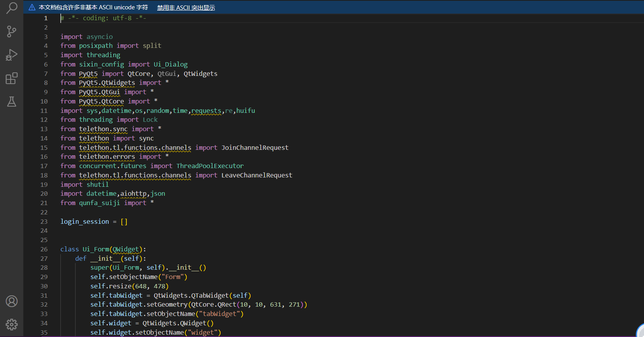Click 'sixin_config' module name on line 6
The width and height of the screenshot is (644, 337).
[102, 64]
